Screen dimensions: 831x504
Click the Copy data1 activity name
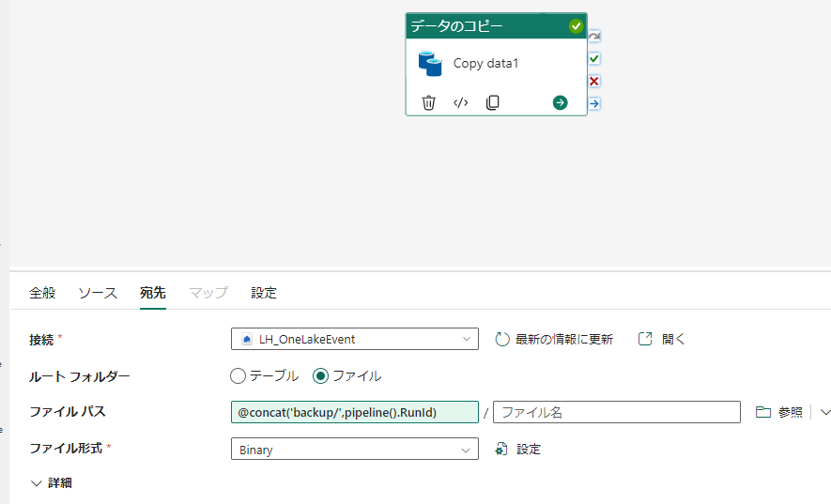485,64
